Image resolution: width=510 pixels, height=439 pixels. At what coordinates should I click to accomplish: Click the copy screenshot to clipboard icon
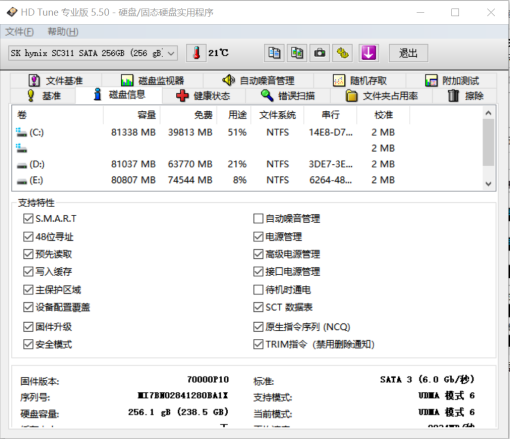pyautogui.click(x=297, y=53)
